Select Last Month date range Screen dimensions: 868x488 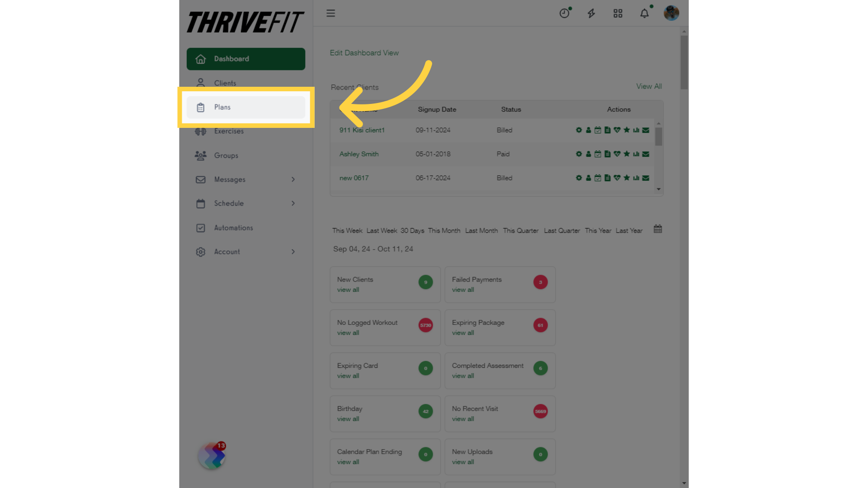[x=481, y=230]
